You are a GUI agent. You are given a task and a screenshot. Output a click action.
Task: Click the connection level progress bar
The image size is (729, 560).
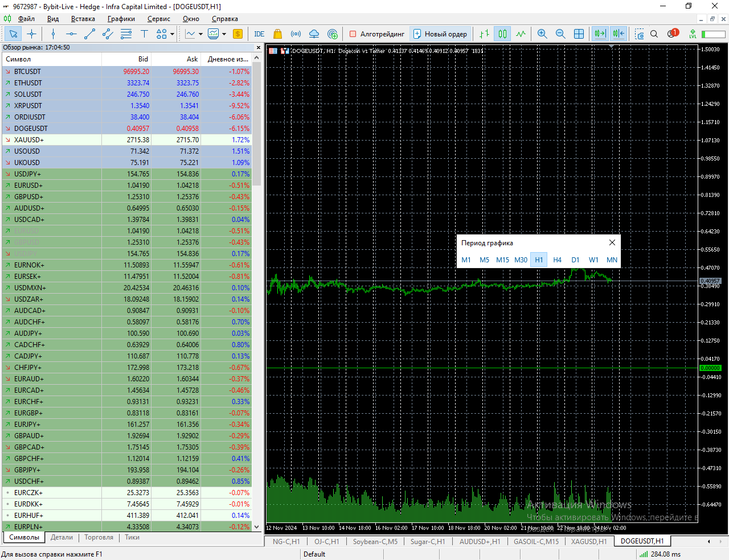pyautogui.click(x=713, y=34)
